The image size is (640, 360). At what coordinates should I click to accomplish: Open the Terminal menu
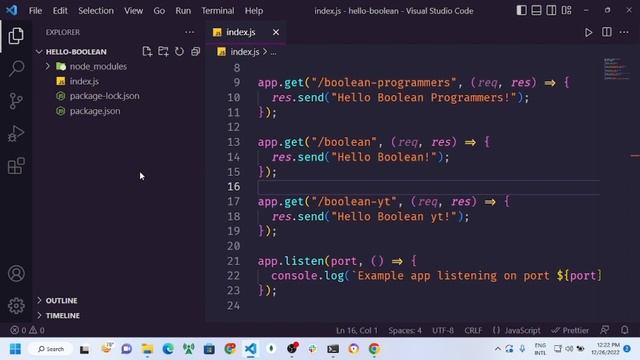[218, 11]
